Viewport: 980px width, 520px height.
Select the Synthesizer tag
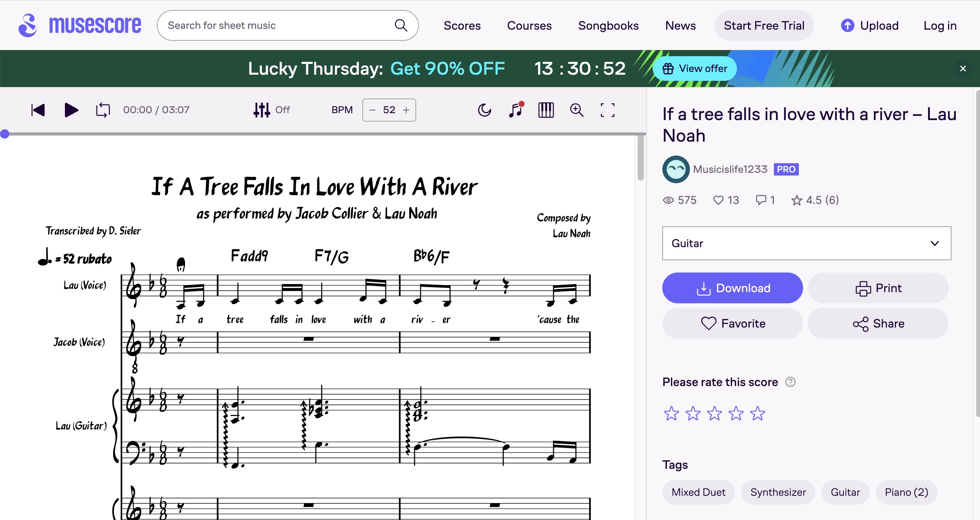[x=778, y=492]
